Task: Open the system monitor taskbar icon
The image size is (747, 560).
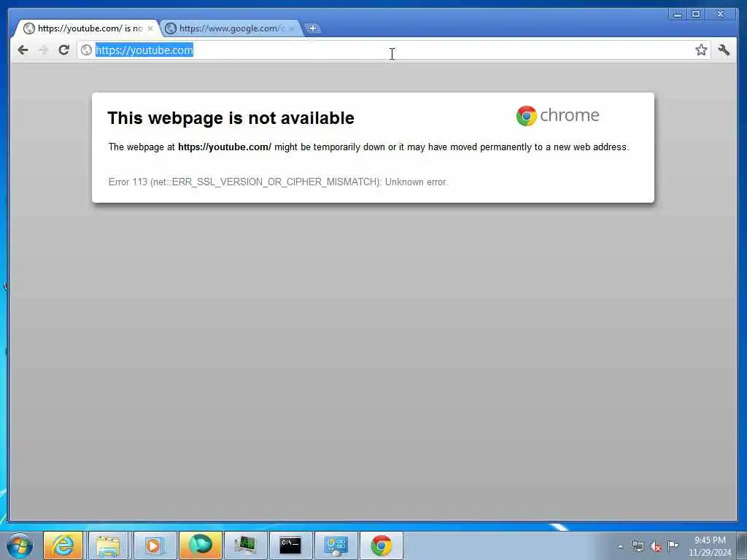Action: click(x=245, y=545)
